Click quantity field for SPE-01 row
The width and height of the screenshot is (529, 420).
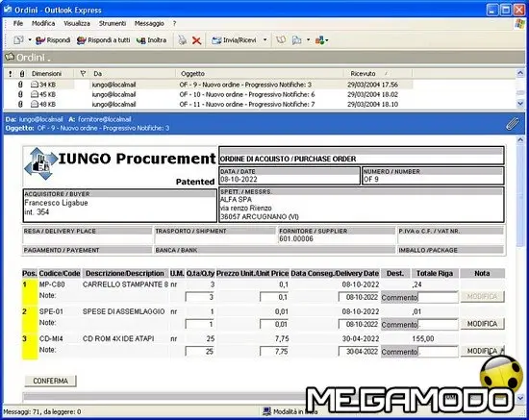[x=200, y=324]
